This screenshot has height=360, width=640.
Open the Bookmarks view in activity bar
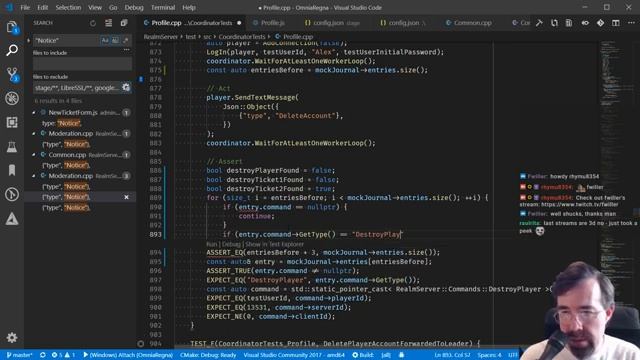(12, 170)
